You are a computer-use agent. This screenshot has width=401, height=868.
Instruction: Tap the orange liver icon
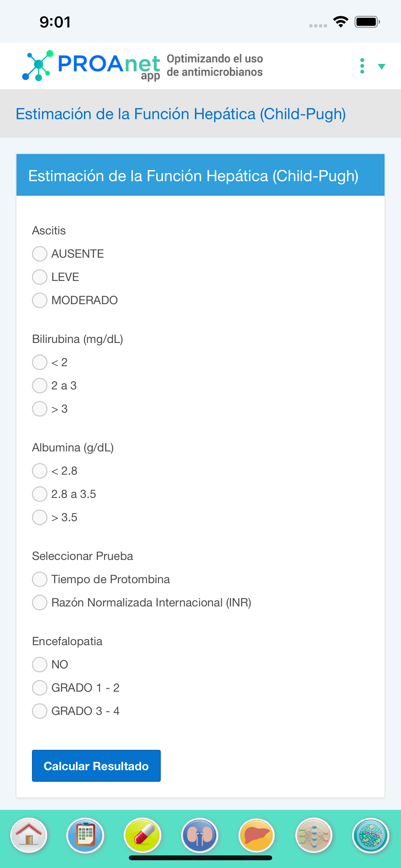click(x=257, y=836)
